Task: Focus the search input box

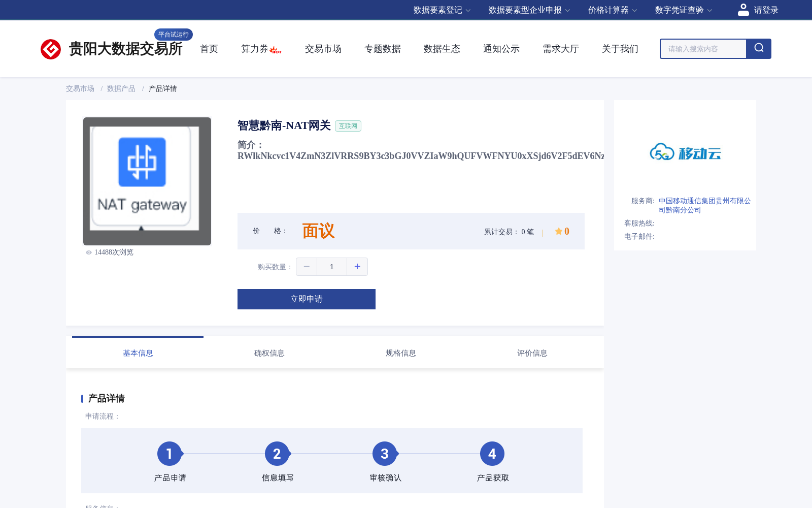Action: tap(703, 49)
